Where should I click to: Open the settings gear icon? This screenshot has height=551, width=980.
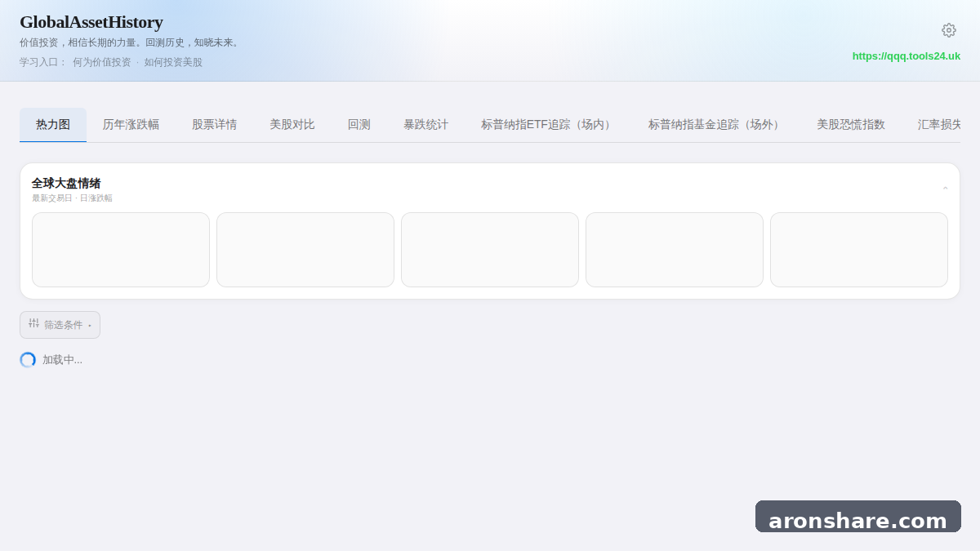[948, 30]
